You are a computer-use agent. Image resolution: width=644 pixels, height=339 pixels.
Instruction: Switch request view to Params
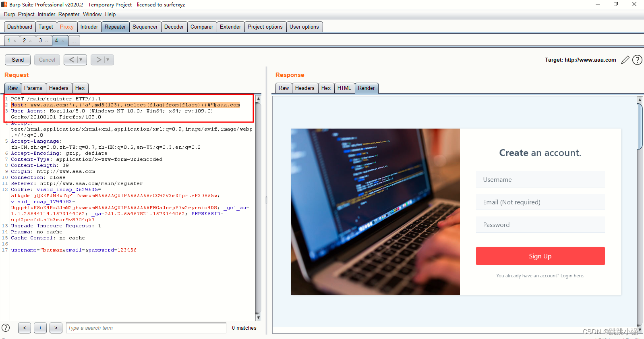[x=33, y=88]
